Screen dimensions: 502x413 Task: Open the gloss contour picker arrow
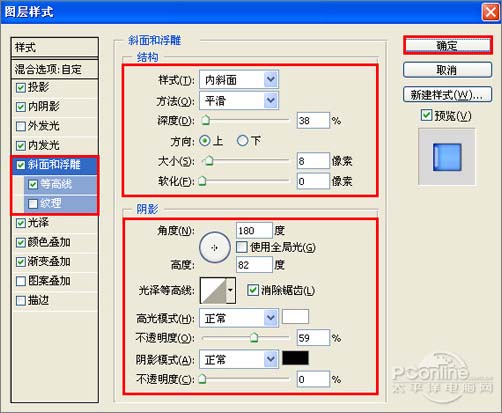point(230,290)
